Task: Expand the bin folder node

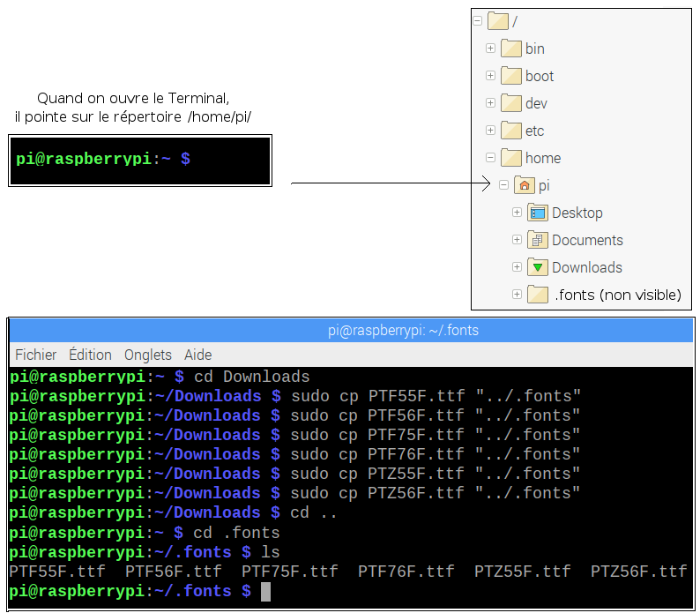Action: [490, 49]
